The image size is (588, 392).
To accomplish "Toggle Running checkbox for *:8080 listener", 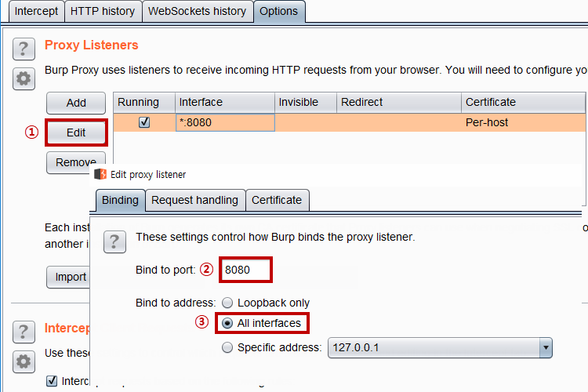I will point(144,122).
